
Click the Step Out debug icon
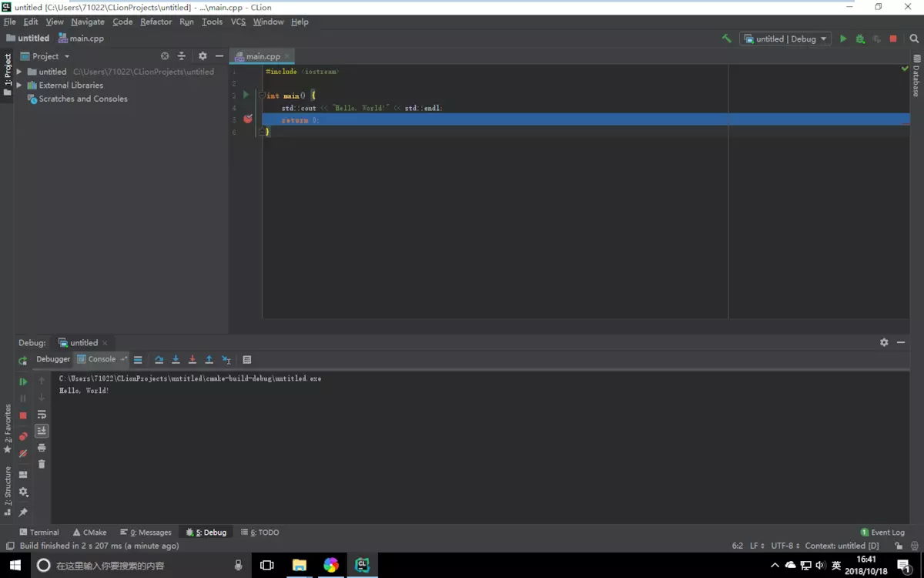click(x=209, y=360)
